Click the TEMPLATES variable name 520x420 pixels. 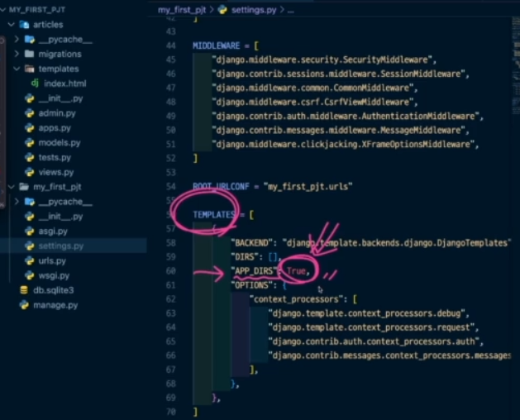click(x=214, y=215)
